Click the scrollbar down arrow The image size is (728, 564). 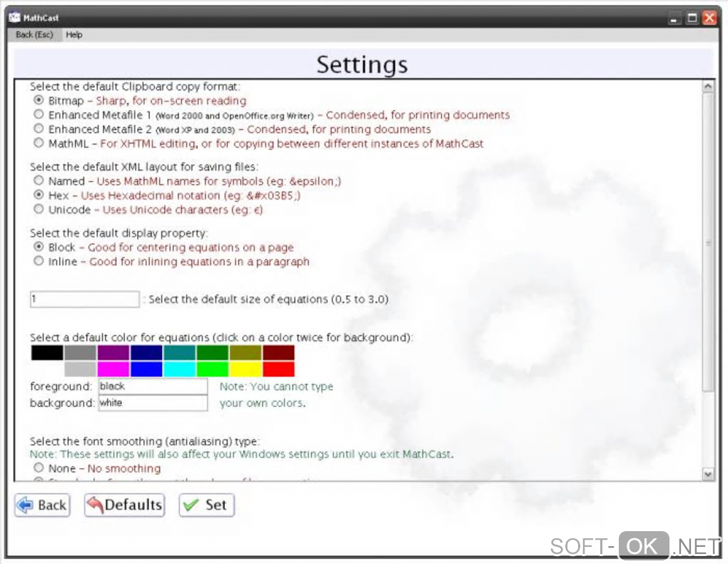tap(707, 474)
